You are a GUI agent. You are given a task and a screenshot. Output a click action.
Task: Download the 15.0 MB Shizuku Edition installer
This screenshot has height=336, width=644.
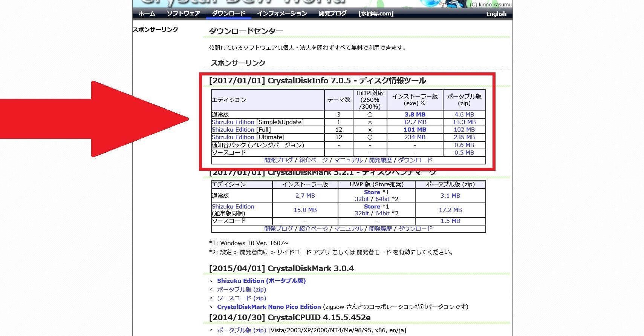click(x=305, y=210)
